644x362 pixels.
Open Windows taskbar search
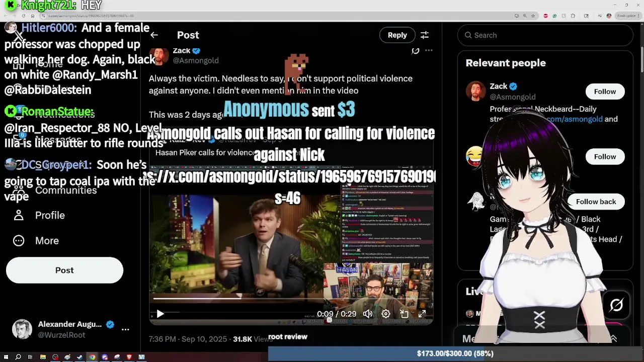pos(18,357)
